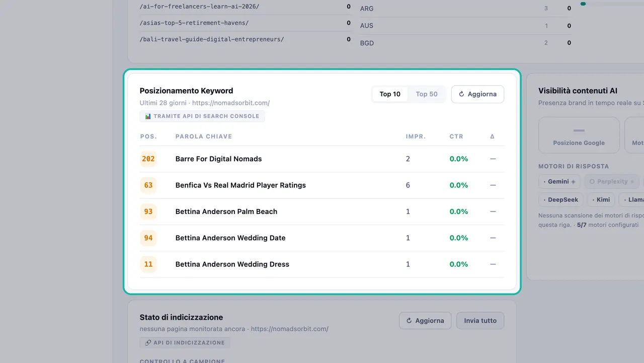The height and width of the screenshot is (363, 644).
Task: Open the Posizione Google card
Action: pos(579,135)
